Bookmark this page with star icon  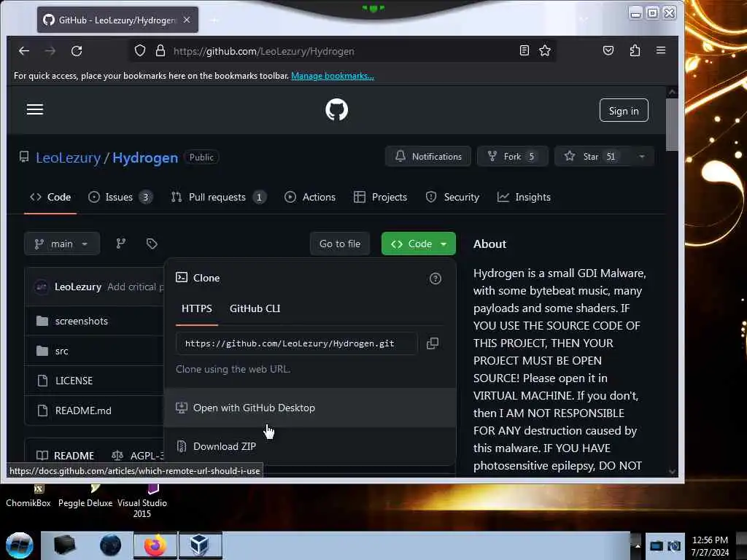click(x=544, y=50)
